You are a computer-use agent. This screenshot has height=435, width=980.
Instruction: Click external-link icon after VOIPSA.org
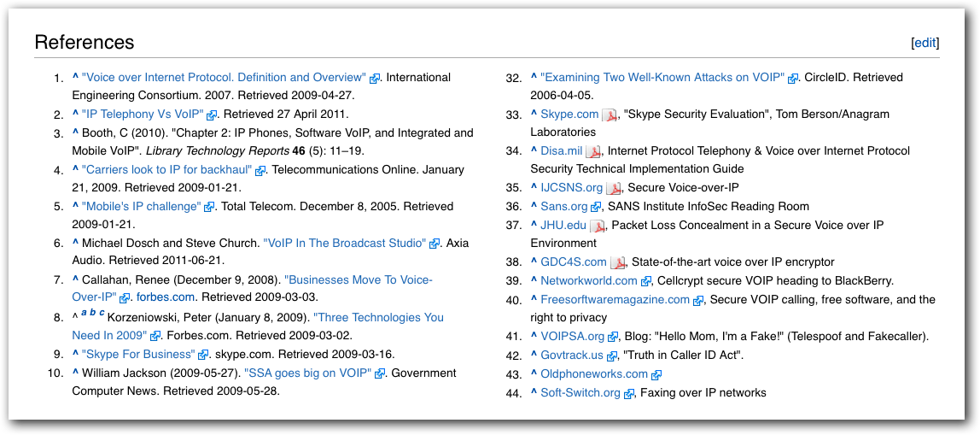(x=613, y=338)
